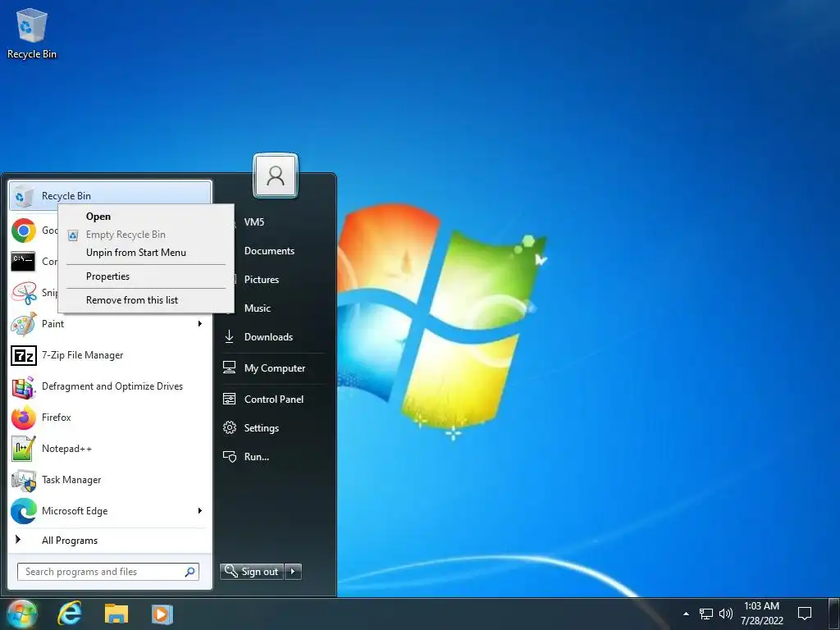This screenshot has height=630, width=840.
Task: Open File Explorer from the taskbar
Action: [x=116, y=614]
